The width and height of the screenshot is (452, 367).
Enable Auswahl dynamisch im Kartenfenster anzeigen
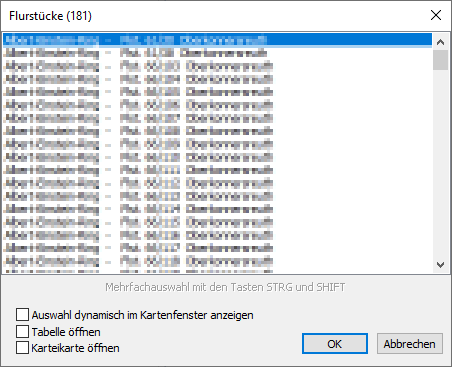point(22,315)
